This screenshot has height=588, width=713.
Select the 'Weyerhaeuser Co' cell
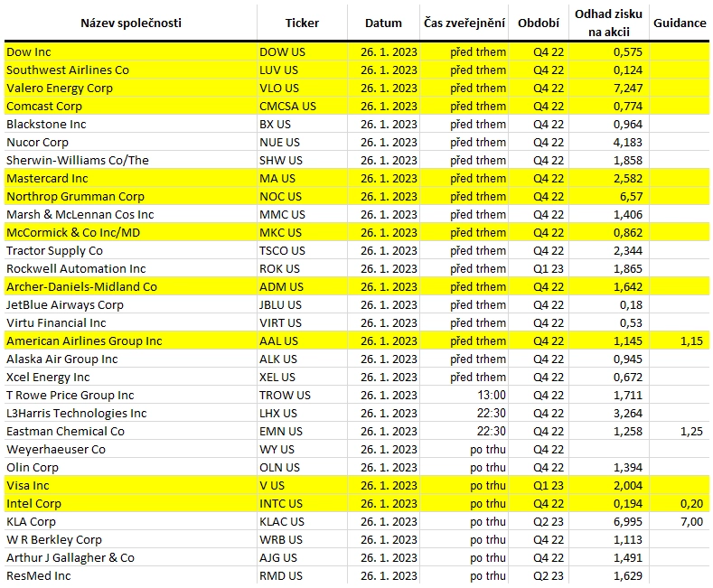tap(130, 450)
